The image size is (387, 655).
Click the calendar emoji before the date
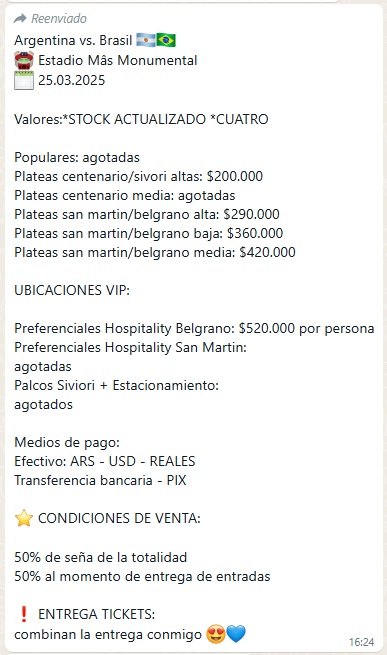point(24,80)
